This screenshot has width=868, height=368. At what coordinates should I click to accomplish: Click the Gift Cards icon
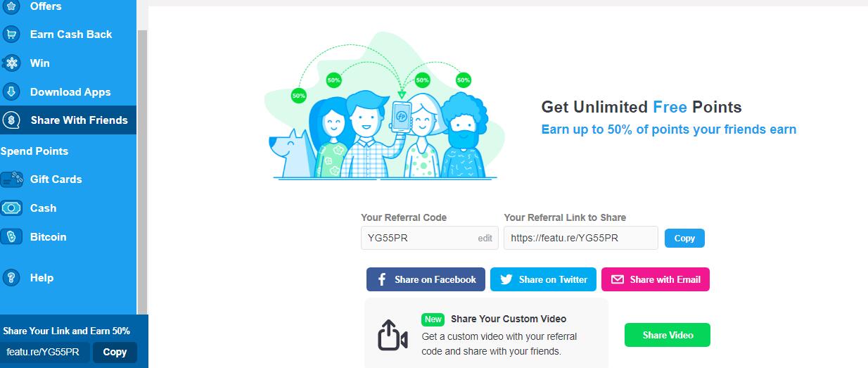[12, 179]
